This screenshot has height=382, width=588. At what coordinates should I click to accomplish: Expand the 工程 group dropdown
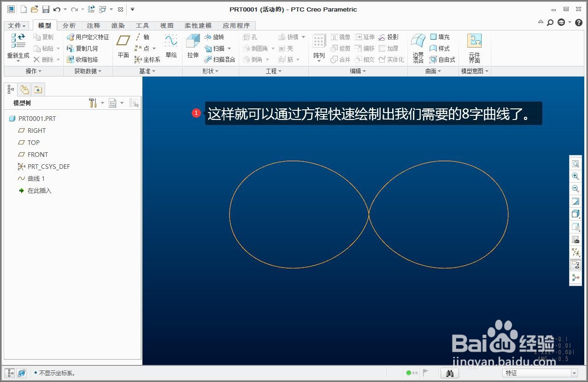(274, 71)
